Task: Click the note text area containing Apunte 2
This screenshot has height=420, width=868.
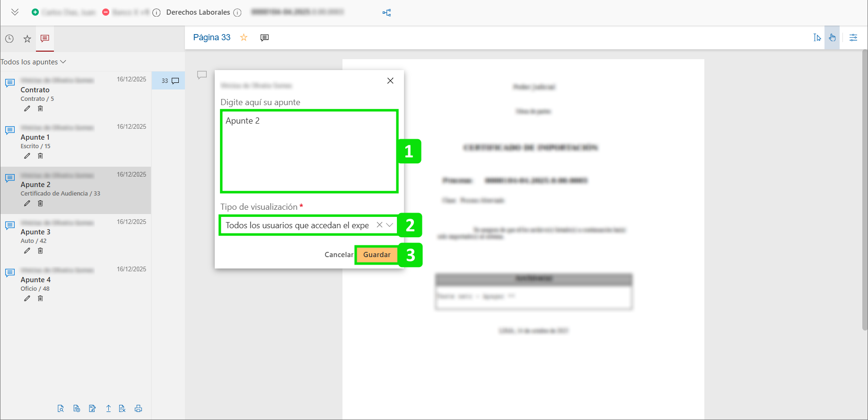Action: coord(309,152)
